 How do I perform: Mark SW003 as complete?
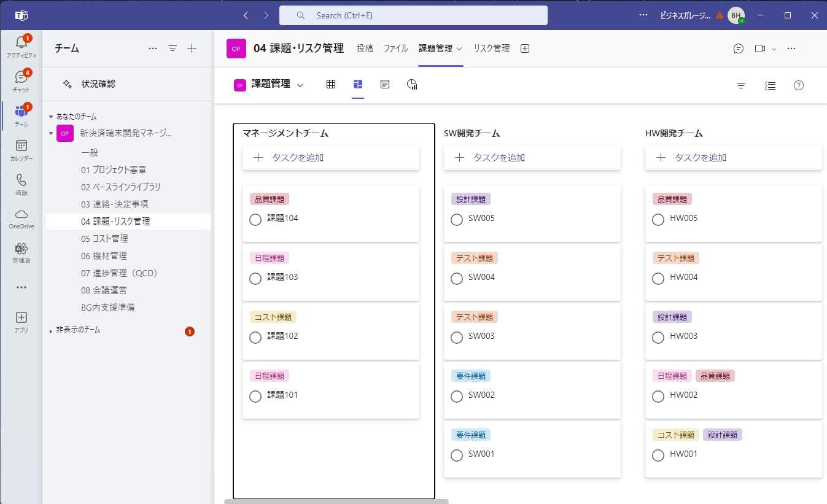pos(457,337)
